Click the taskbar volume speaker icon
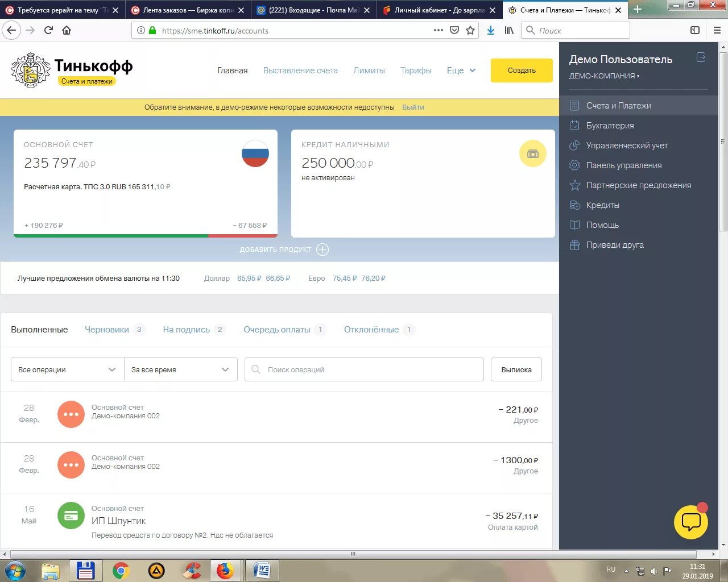 (654, 571)
